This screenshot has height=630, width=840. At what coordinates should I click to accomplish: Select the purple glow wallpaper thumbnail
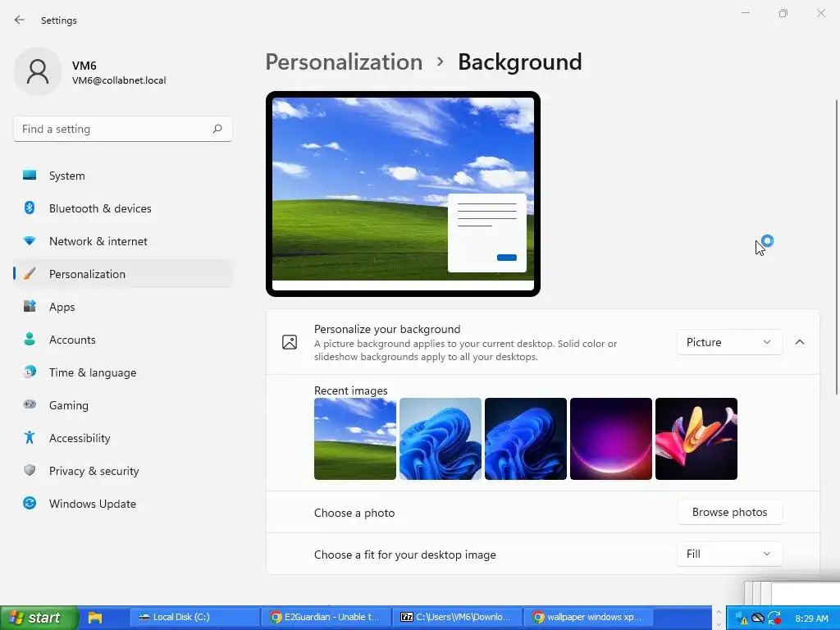click(610, 439)
